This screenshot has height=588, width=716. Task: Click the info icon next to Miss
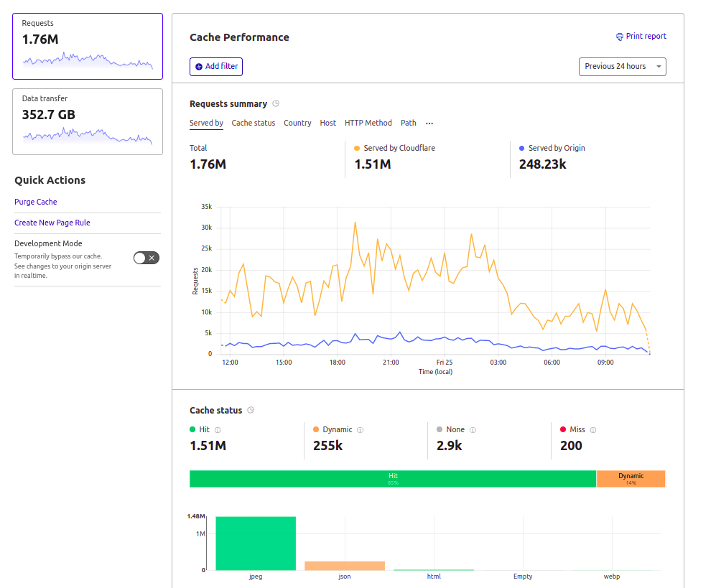[x=593, y=430]
